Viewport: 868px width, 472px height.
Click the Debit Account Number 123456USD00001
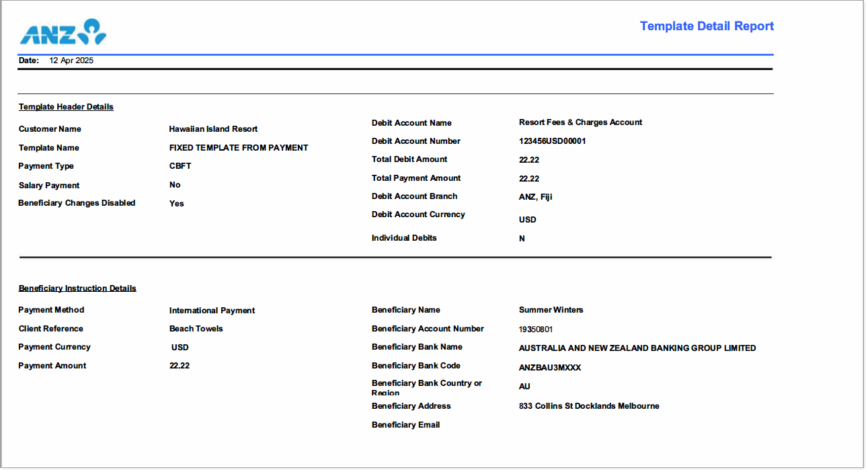coord(552,141)
